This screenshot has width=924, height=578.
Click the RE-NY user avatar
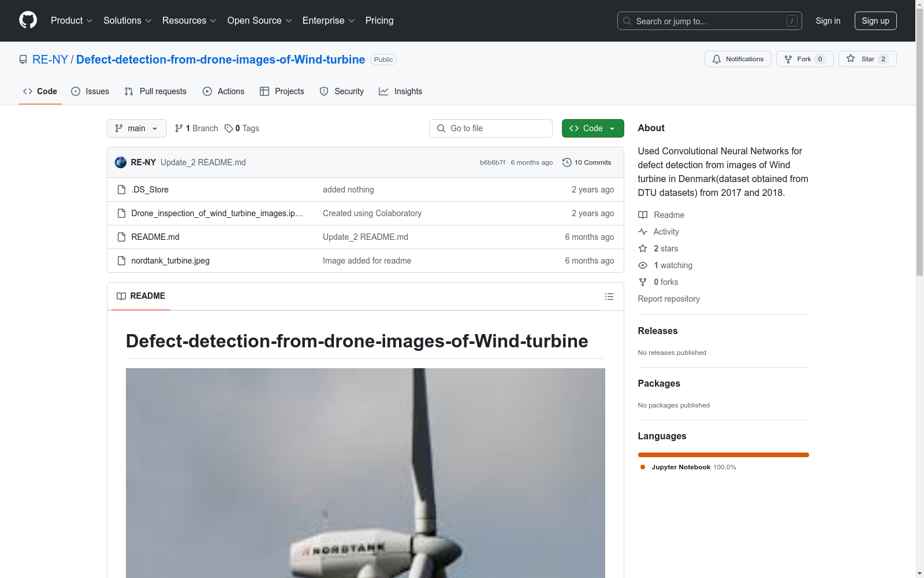[x=121, y=162]
